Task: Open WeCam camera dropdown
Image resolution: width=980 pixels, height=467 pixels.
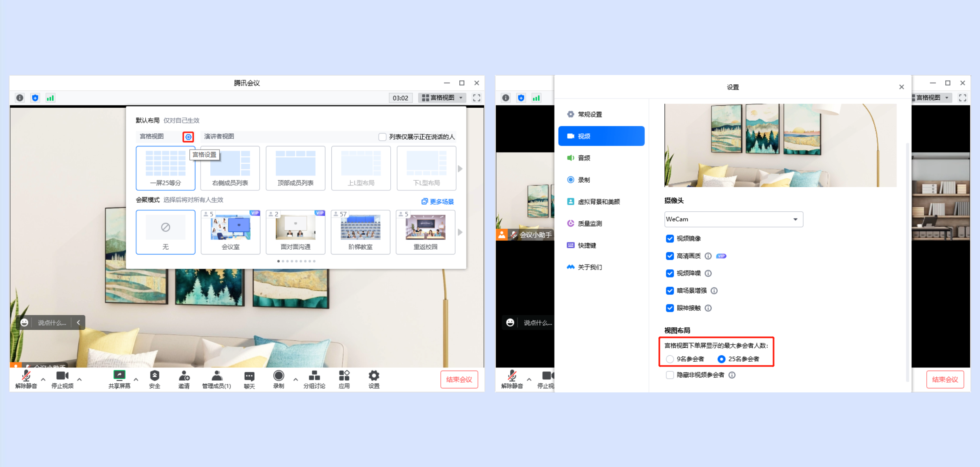Action: pos(733,219)
